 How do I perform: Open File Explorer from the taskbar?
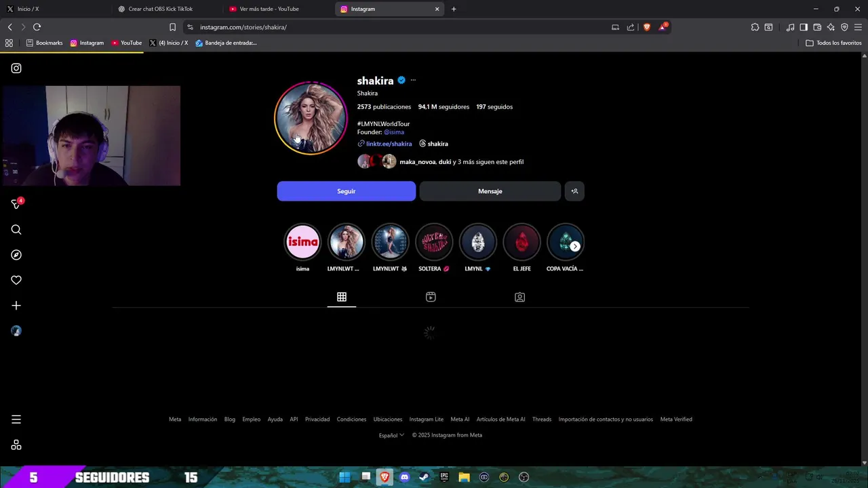click(x=464, y=477)
